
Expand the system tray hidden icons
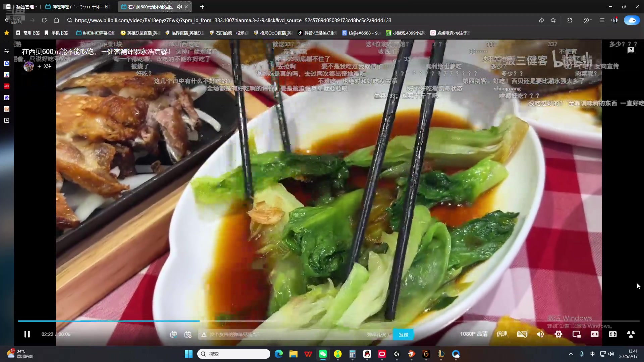pyautogui.click(x=571, y=354)
